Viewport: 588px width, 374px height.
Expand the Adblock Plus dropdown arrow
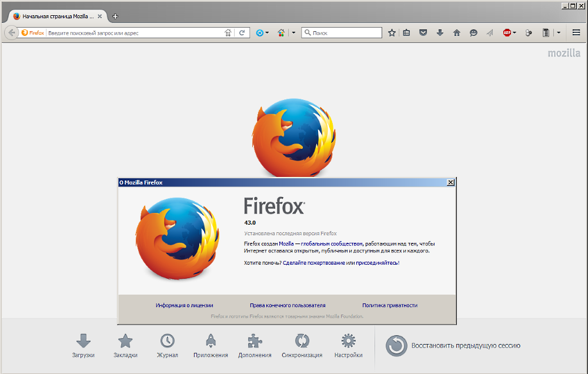[x=514, y=33]
